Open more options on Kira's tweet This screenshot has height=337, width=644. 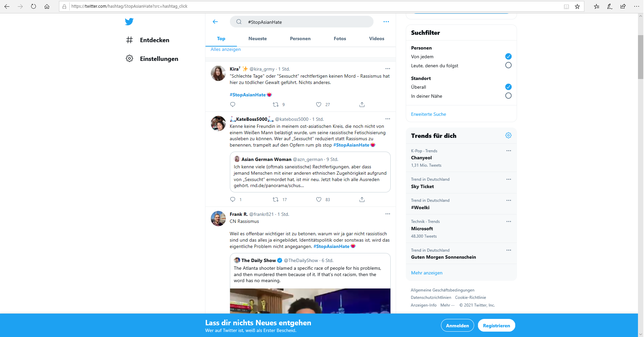tap(388, 69)
